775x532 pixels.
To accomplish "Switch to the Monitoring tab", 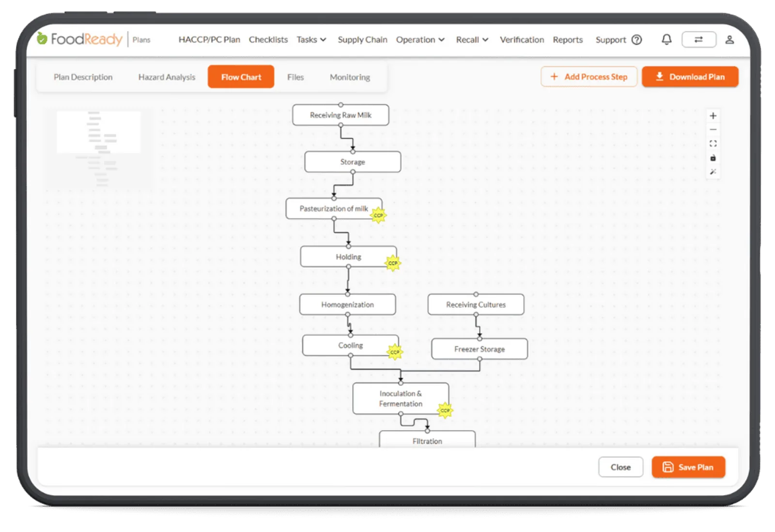I will click(x=350, y=77).
